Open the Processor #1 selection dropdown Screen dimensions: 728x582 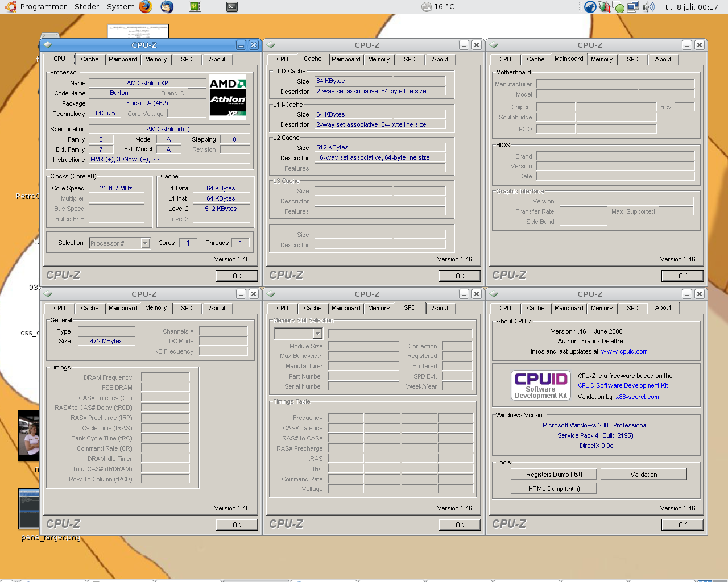119,243
